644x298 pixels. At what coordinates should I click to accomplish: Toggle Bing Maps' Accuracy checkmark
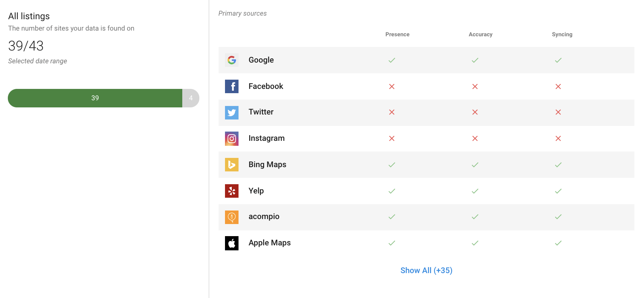(x=475, y=165)
